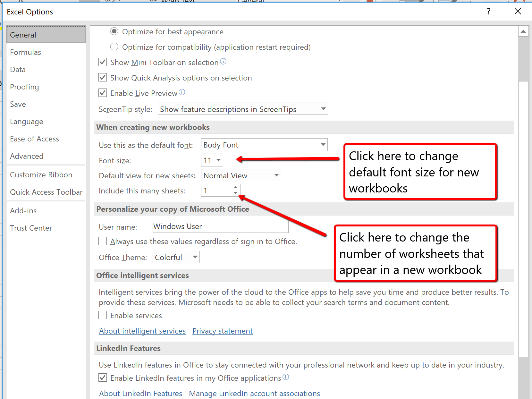Open the Language category

46,121
